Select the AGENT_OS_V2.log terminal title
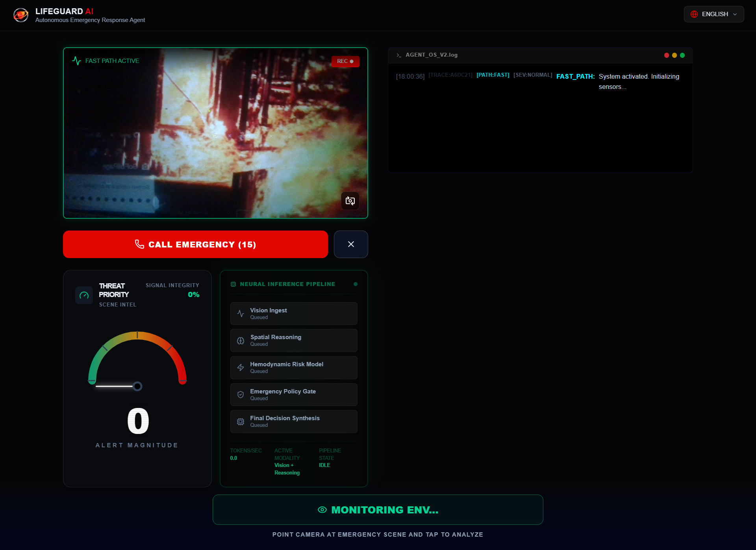The image size is (756, 550). coord(432,55)
